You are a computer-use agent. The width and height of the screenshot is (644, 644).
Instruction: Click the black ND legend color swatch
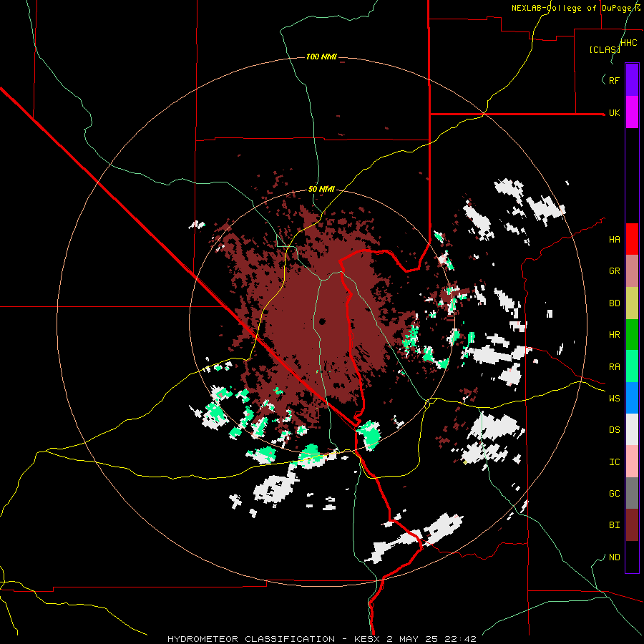pos(632,557)
